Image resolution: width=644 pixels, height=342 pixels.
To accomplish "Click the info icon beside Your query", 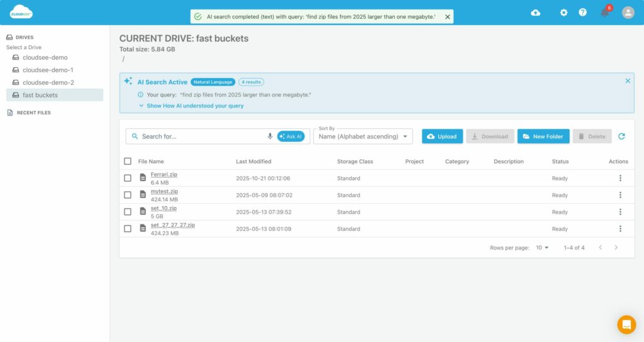I will point(140,95).
